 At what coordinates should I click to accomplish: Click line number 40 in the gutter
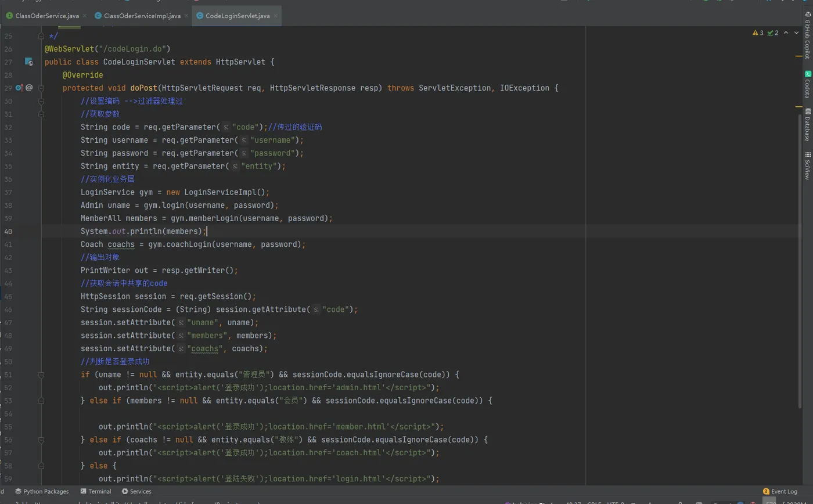(8, 231)
